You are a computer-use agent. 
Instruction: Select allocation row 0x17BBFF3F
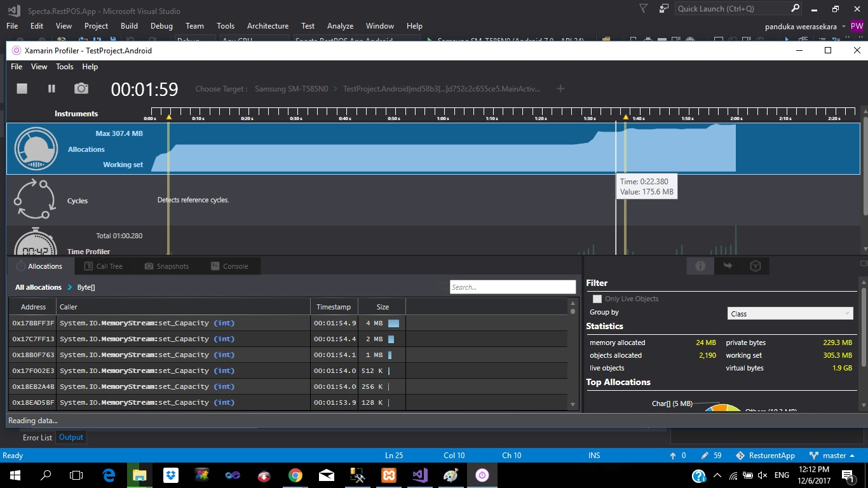click(288, 323)
